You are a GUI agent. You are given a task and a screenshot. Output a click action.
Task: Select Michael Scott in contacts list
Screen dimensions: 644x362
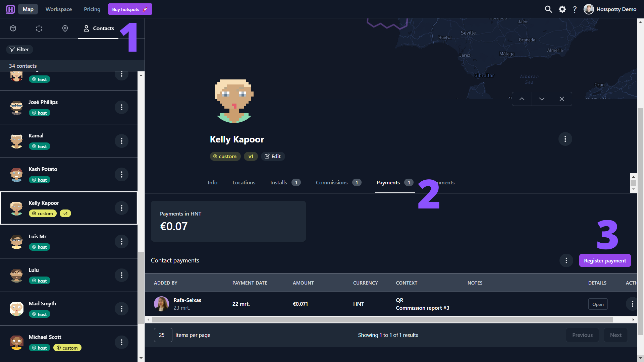coord(69,342)
